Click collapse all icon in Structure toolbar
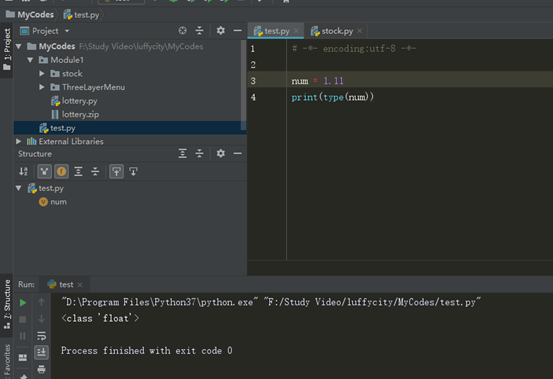This screenshot has width=553, height=379. (95, 172)
